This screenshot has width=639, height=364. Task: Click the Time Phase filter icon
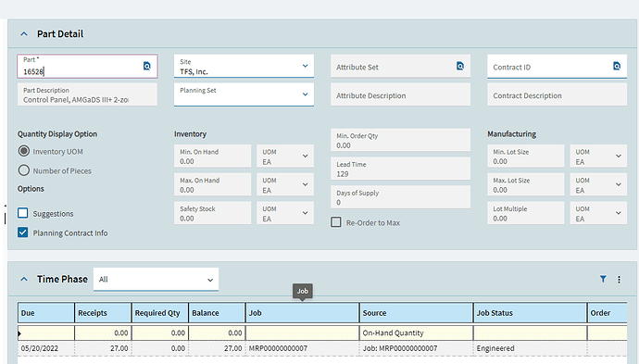(x=603, y=279)
